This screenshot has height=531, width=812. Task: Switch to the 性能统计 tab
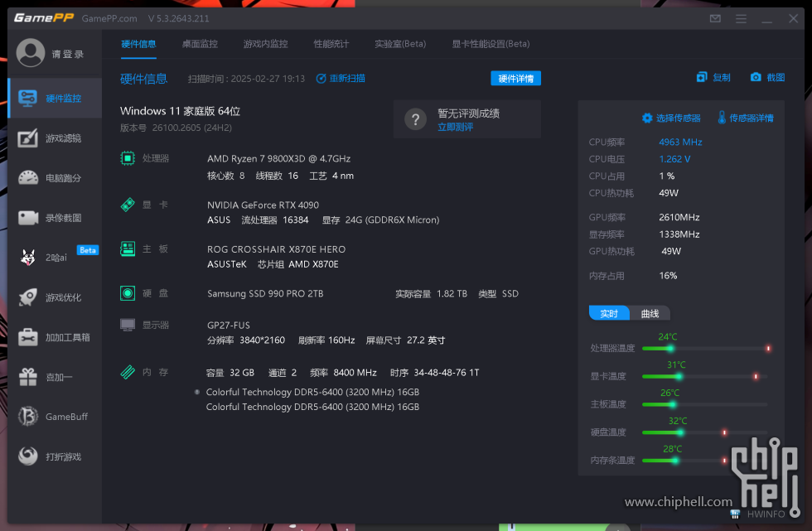(331, 44)
